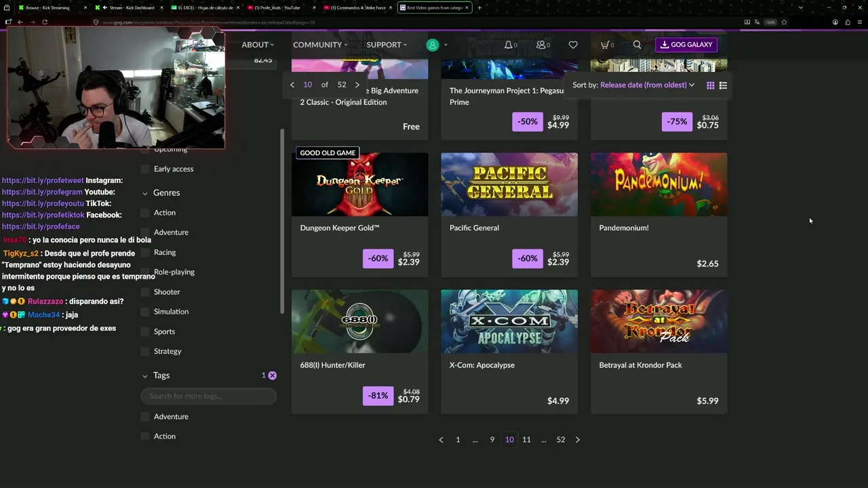Go to next page in top pager

point(357,85)
